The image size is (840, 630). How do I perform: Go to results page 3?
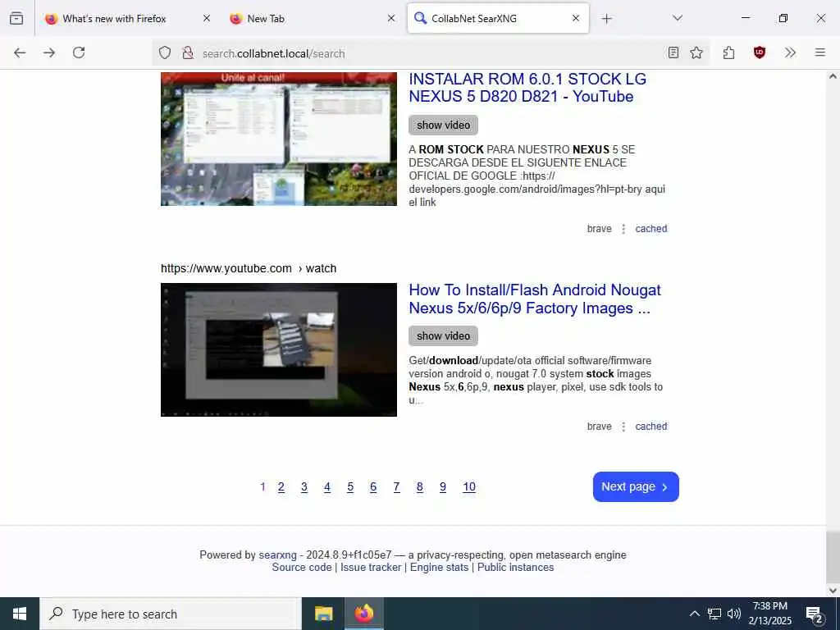304,487
